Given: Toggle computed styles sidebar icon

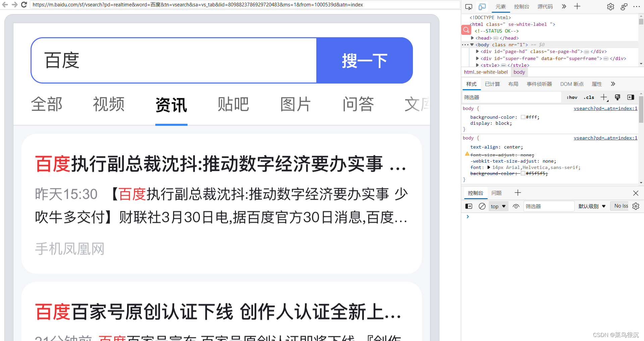Looking at the screenshot, I should click(x=631, y=97).
